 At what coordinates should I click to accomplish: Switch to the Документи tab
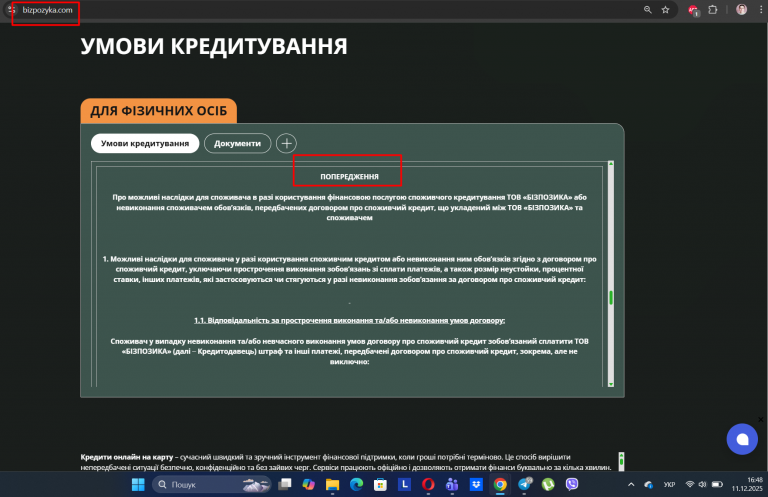pyautogui.click(x=238, y=143)
